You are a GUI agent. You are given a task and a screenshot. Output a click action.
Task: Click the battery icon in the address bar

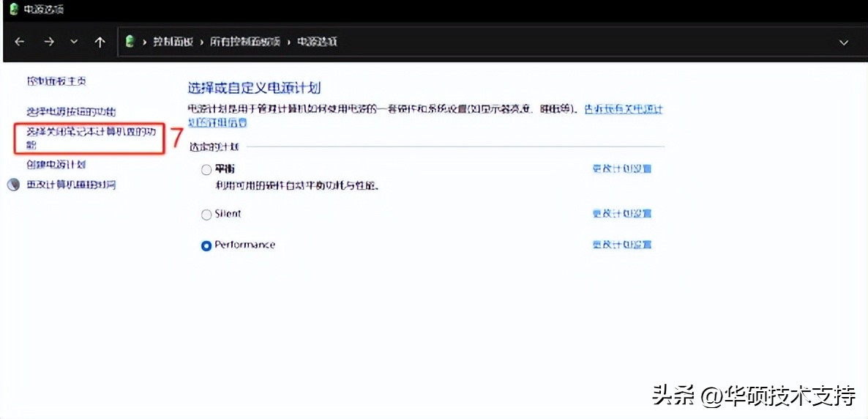pyautogui.click(x=131, y=42)
